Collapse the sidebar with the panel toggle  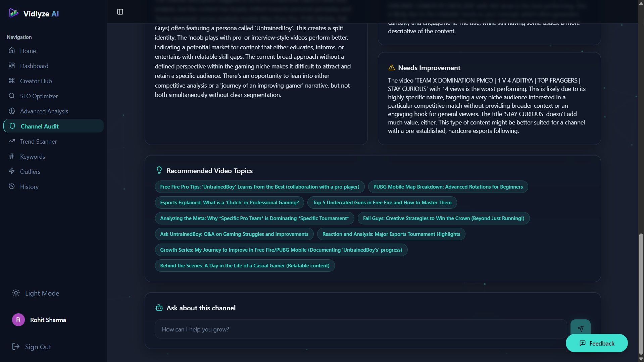click(x=120, y=11)
